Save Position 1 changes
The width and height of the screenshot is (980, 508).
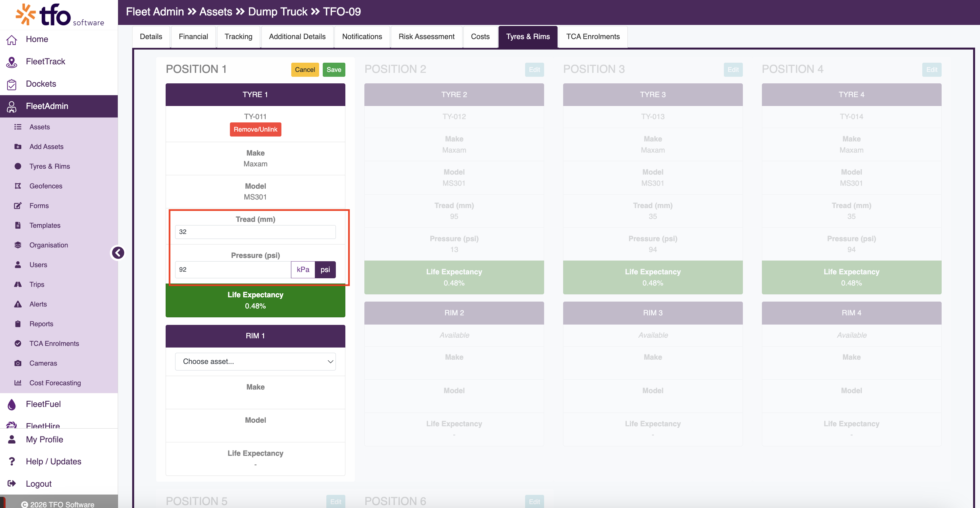click(x=334, y=70)
